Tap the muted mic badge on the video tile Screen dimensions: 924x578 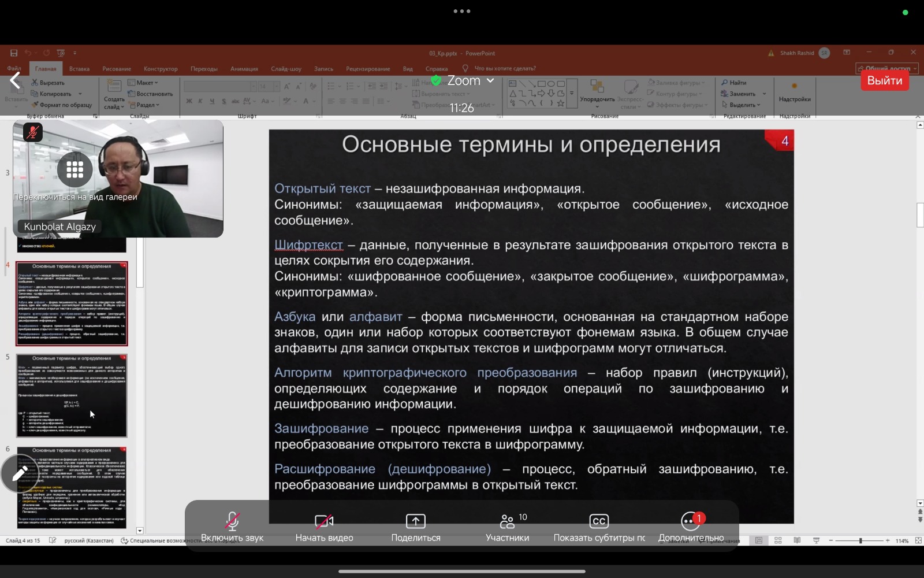[x=33, y=132]
